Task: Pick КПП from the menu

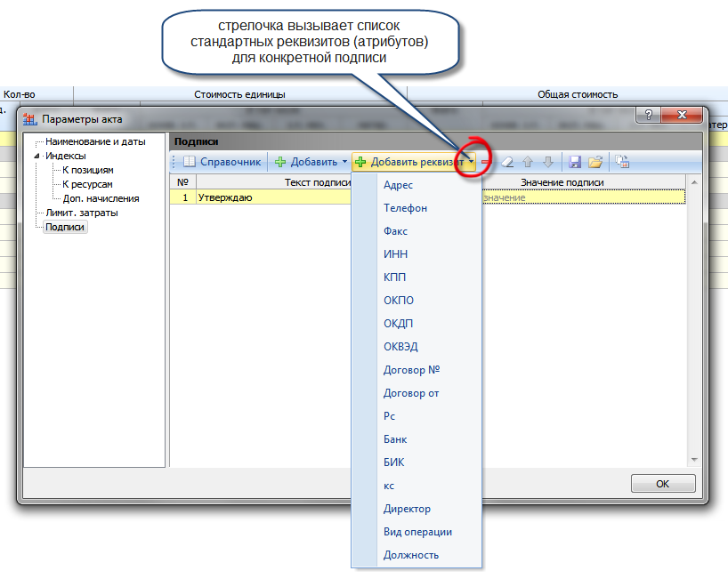Action: click(394, 277)
